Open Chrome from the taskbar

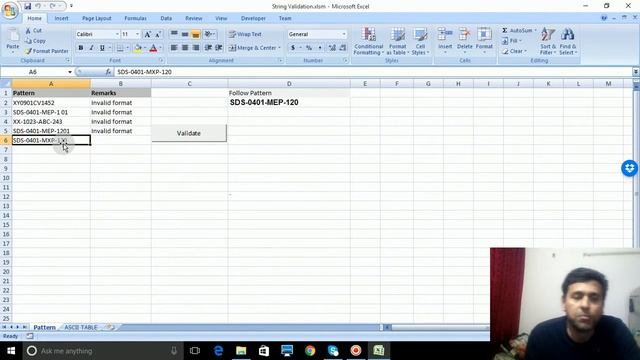point(310,351)
